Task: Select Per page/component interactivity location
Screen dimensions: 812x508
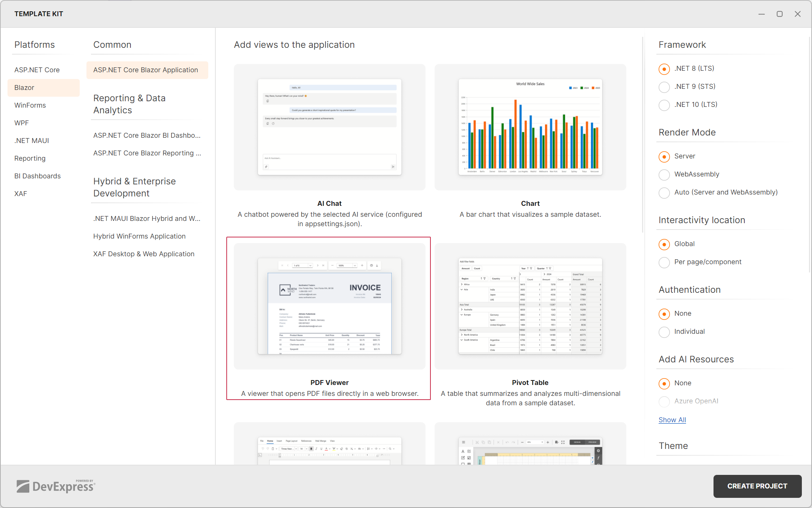Action: 664,262
